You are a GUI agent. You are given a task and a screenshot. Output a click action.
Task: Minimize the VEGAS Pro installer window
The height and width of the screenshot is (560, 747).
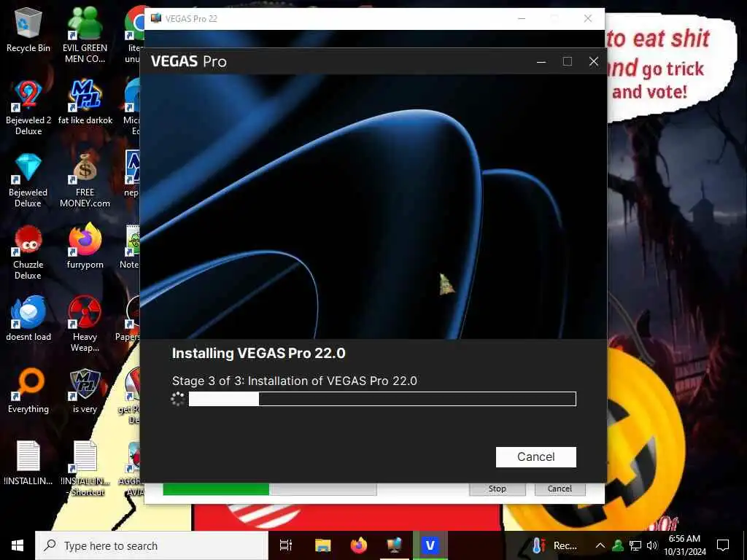[x=541, y=61]
